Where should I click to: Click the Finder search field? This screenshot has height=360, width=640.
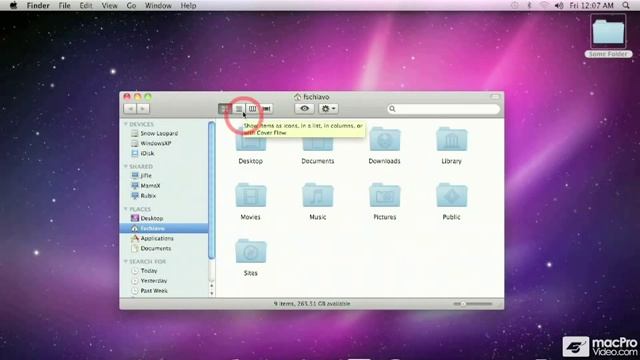coord(444,109)
